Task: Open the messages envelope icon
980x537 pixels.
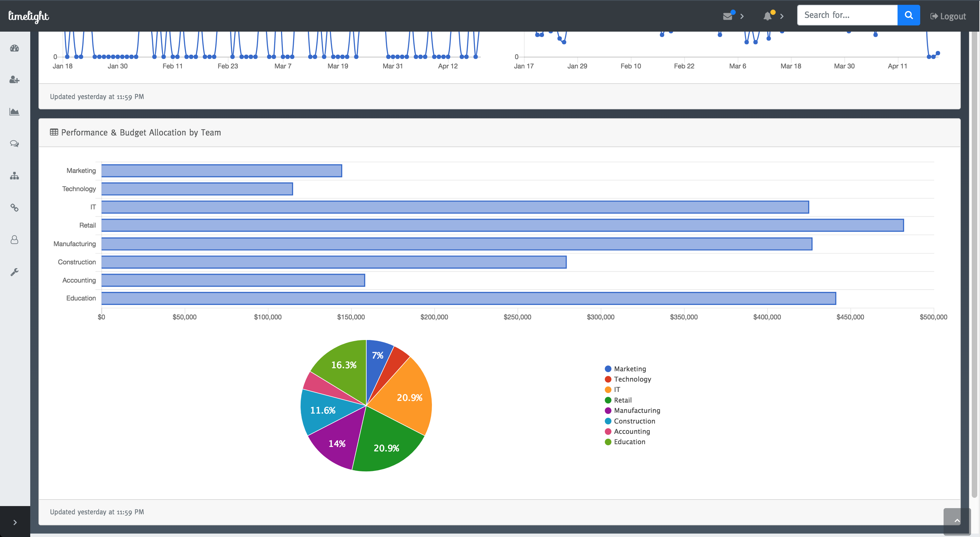Action: click(x=727, y=16)
